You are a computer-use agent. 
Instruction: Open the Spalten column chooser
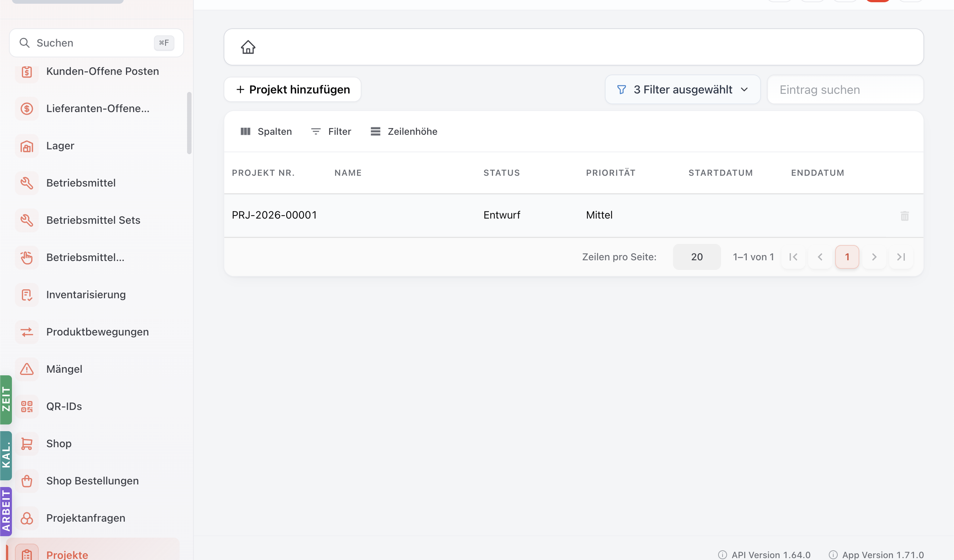pyautogui.click(x=266, y=132)
